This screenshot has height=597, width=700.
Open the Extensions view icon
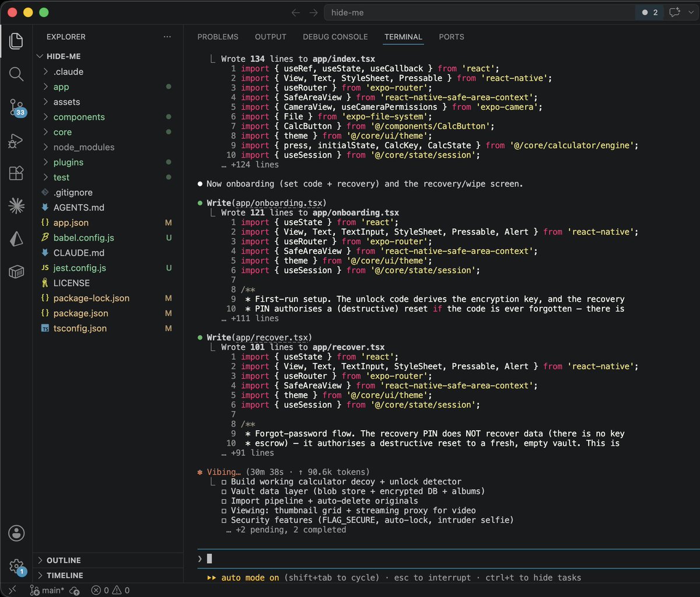pyautogui.click(x=16, y=173)
